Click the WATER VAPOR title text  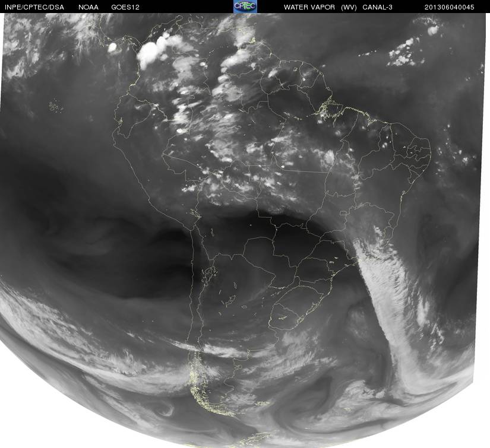pos(309,7)
